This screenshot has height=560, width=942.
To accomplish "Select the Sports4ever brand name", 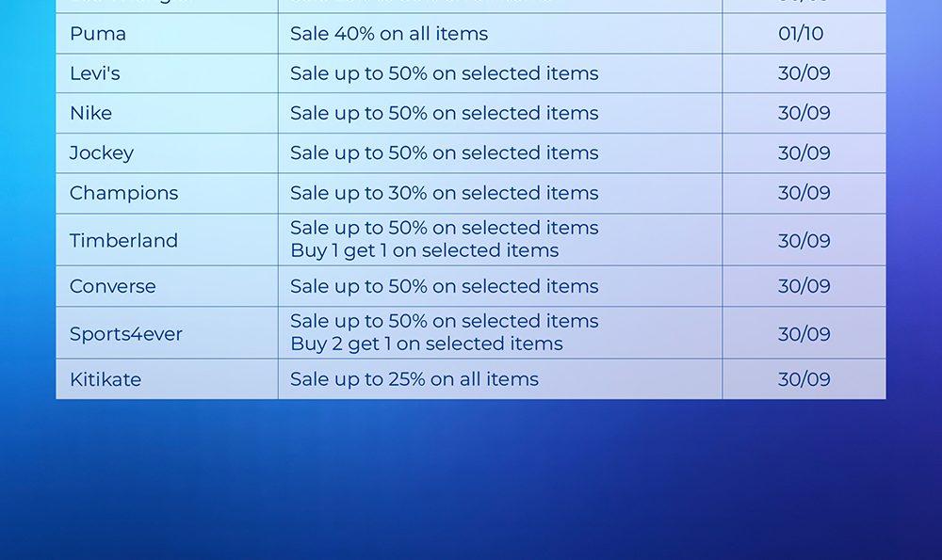I will (x=126, y=334).
